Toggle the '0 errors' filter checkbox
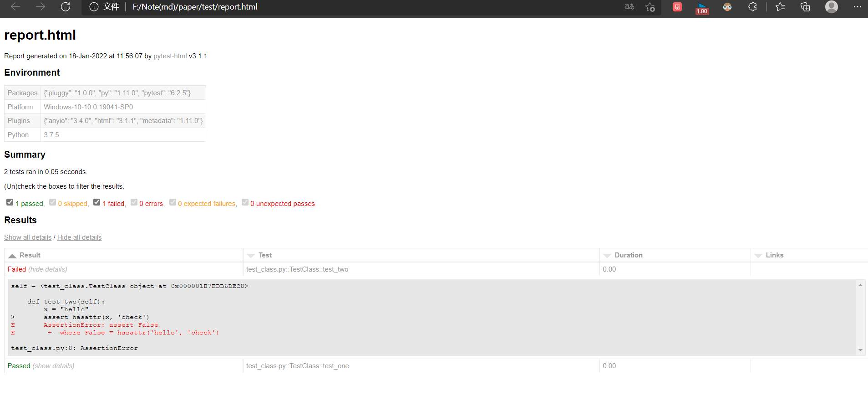Screen dimensions: 868x401 pyautogui.click(x=134, y=202)
